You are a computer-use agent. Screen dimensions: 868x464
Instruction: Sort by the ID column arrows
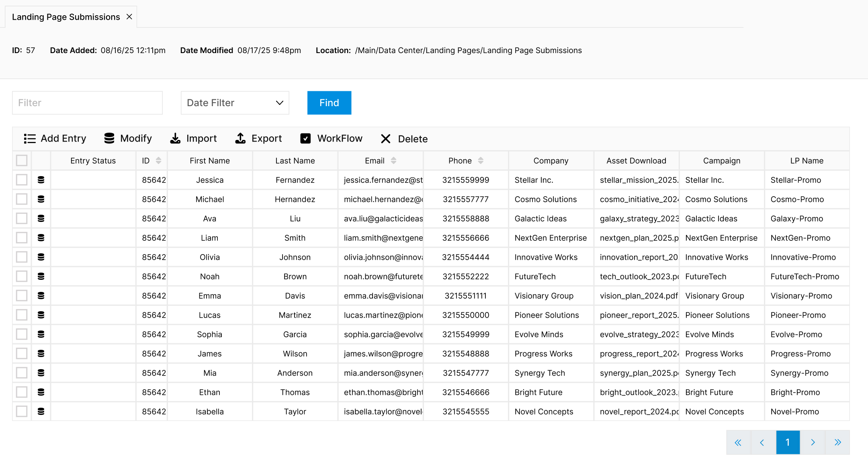click(x=159, y=160)
